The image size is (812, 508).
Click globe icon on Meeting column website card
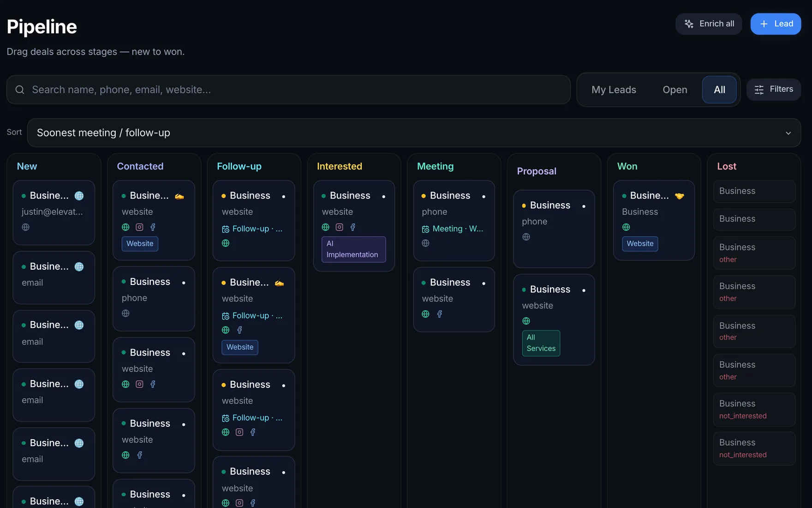(425, 314)
